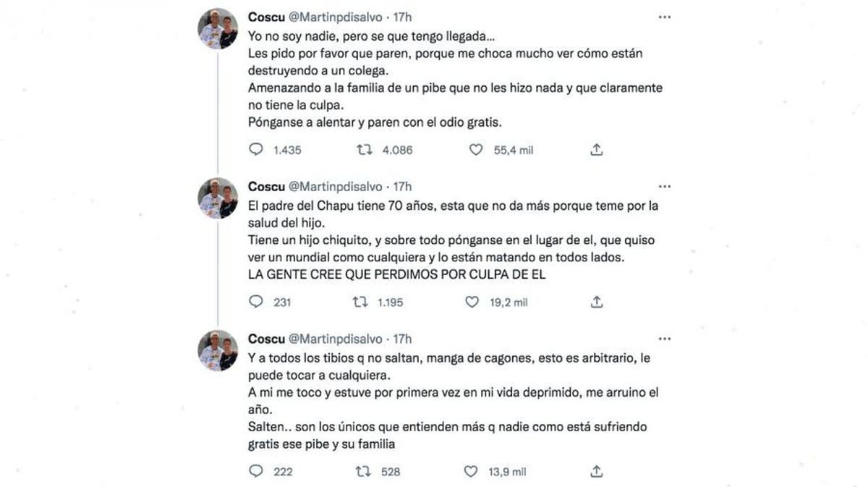Open the third tweet's more options menu
Image resolution: width=868 pixels, height=487 pixels.
[665, 338]
